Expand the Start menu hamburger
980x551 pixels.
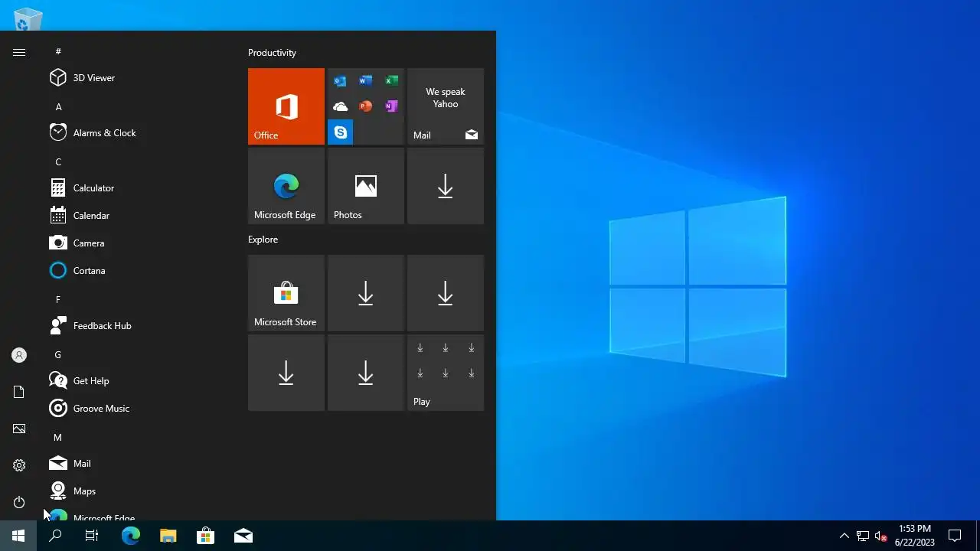19,52
